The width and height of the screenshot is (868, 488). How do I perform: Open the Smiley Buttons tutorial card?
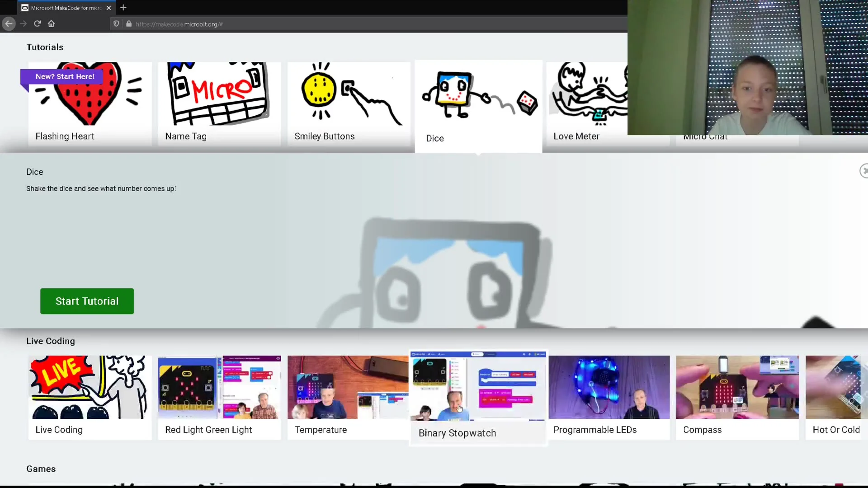tap(349, 104)
